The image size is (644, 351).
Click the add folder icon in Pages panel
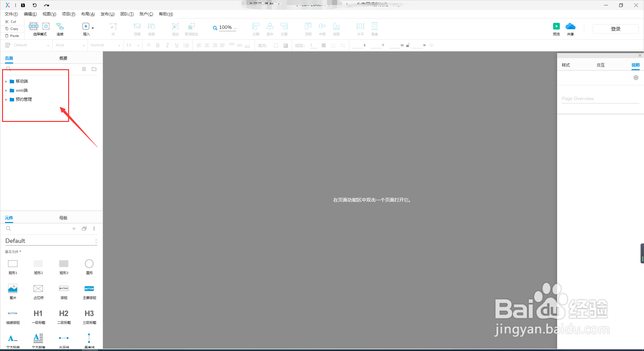[94, 69]
